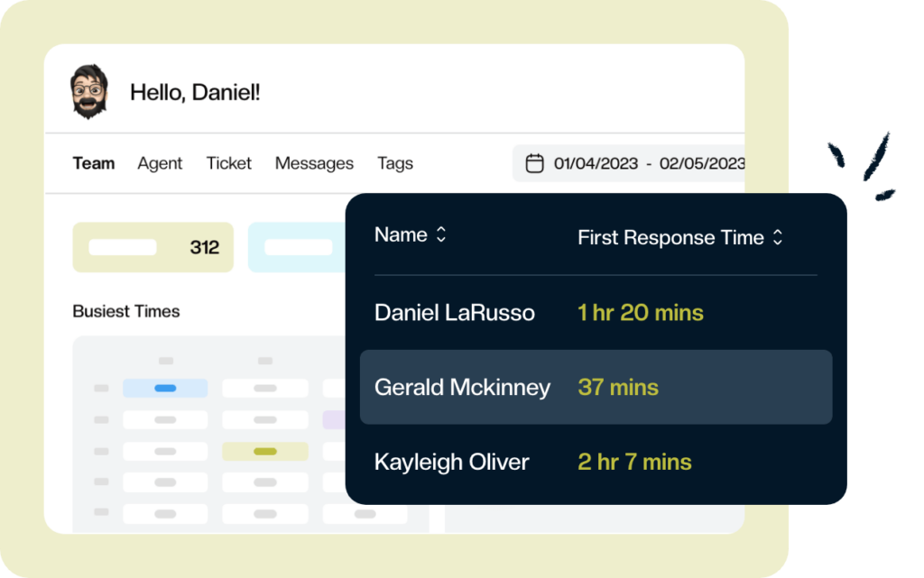Viewport: 924px width, 578px height.
Task: Click the hand-drawn sparkle decoration on the right
Action: pos(864,162)
